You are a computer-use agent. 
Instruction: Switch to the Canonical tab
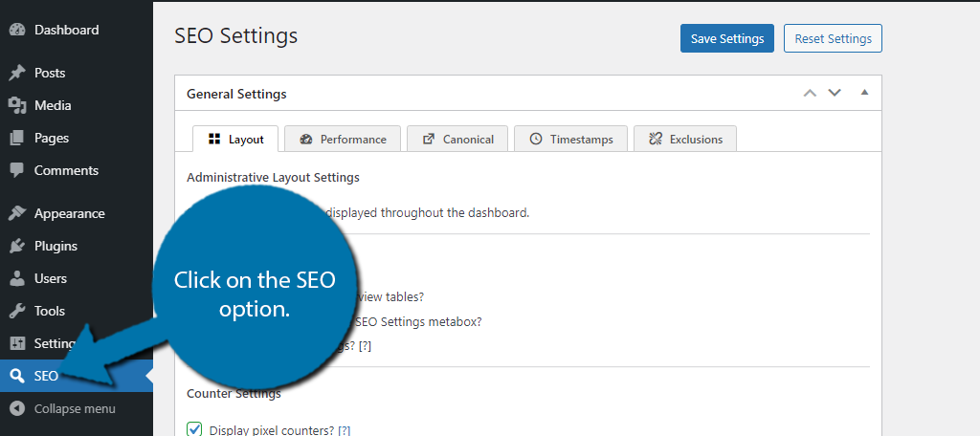pyautogui.click(x=458, y=139)
